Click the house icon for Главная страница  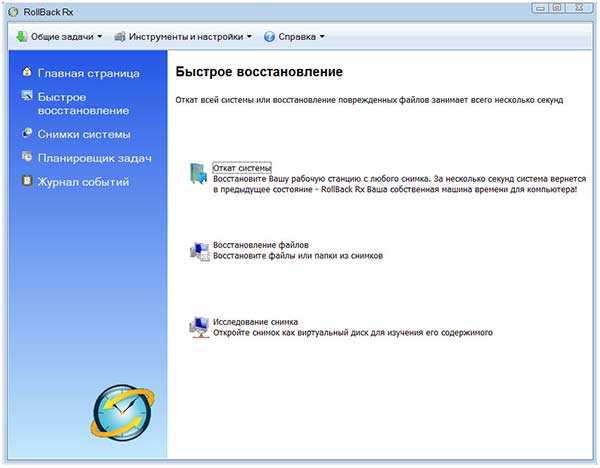click(x=27, y=72)
